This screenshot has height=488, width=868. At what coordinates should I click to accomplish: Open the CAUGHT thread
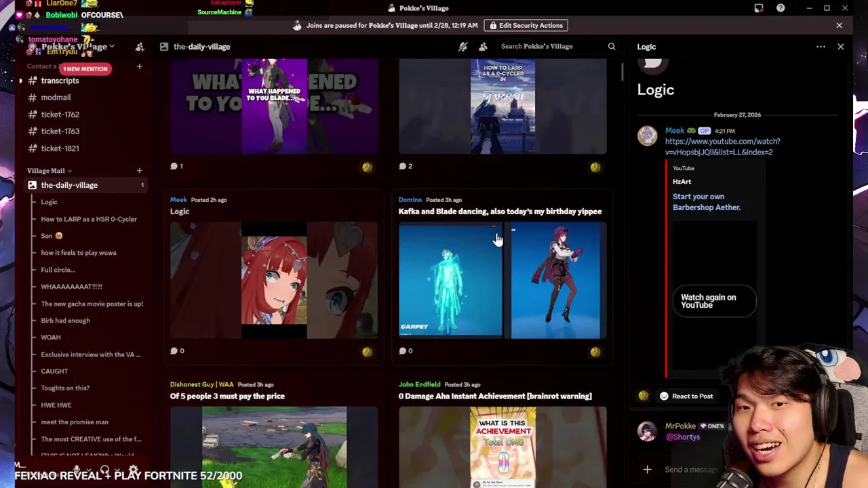[54, 371]
